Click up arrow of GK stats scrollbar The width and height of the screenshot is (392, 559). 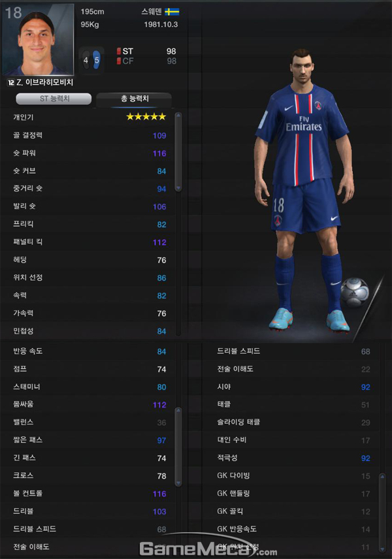382,476
